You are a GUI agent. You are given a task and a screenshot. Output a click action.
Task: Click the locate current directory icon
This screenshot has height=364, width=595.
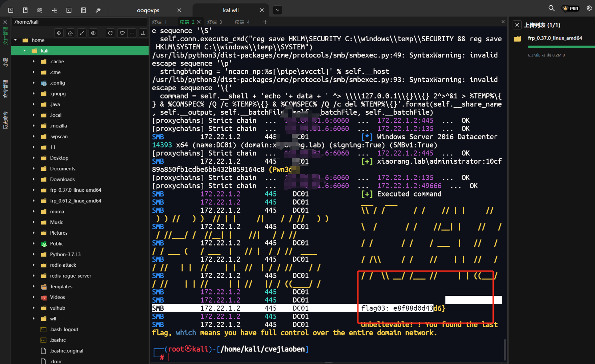(x=59, y=33)
